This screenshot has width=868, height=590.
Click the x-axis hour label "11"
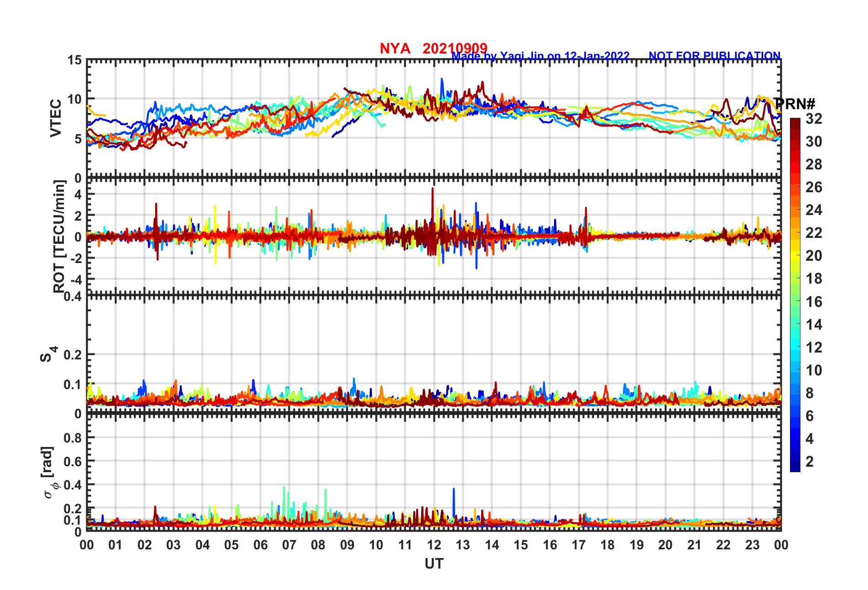tap(405, 545)
